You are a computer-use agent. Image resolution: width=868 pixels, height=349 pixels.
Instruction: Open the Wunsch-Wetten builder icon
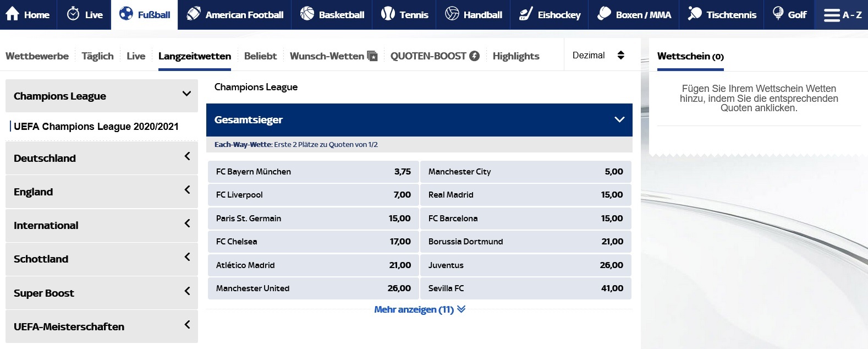[x=371, y=55]
